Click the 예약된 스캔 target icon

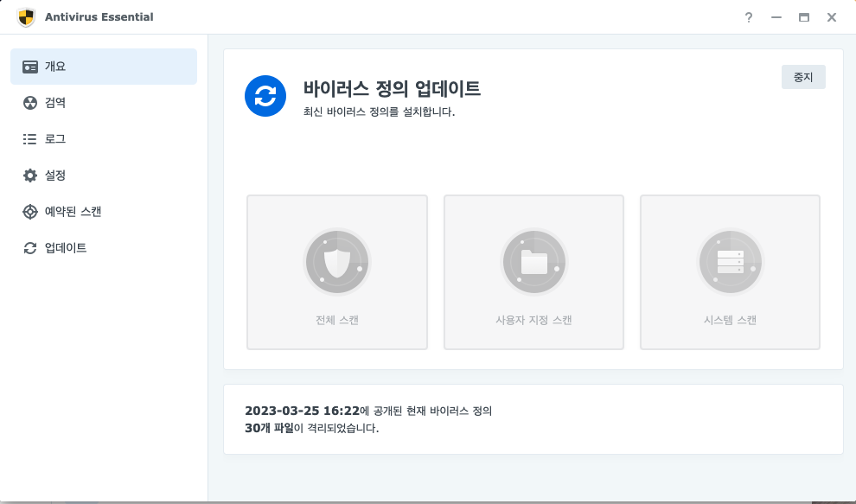(30, 211)
